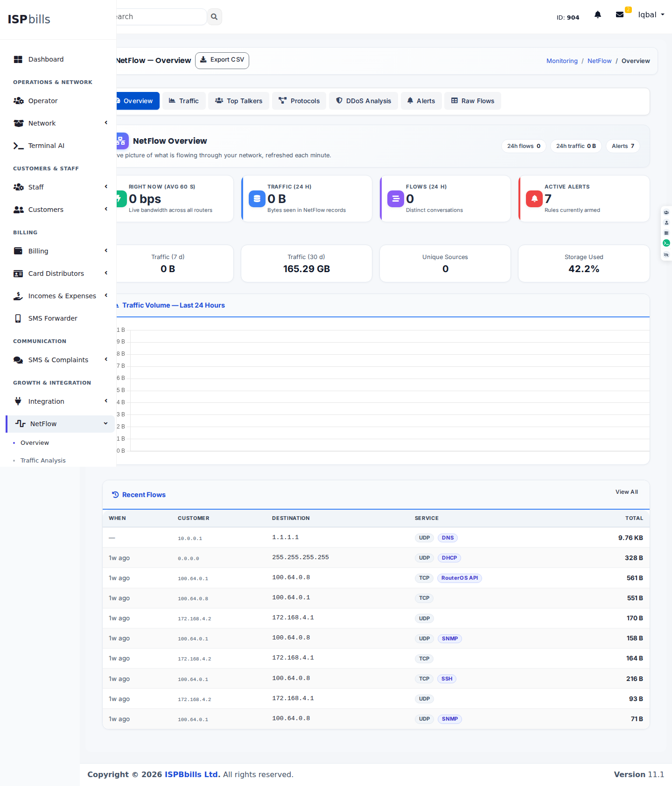Click the Card Distributors card icon
Viewport: 672px width, 786px height.
18,274
